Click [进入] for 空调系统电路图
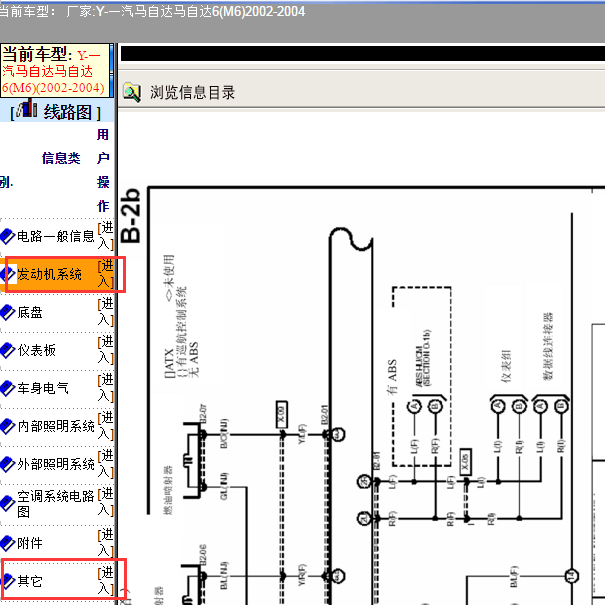 (106, 502)
